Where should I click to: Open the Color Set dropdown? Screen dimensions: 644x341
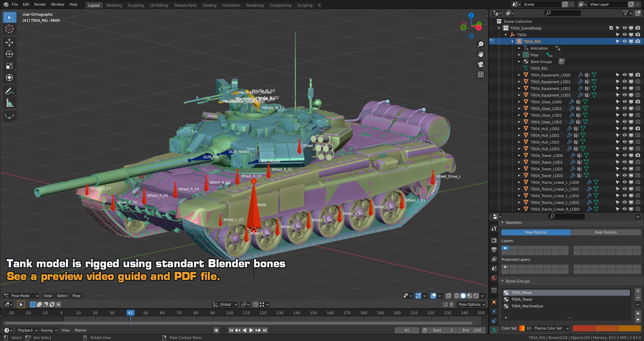point(544,328)
